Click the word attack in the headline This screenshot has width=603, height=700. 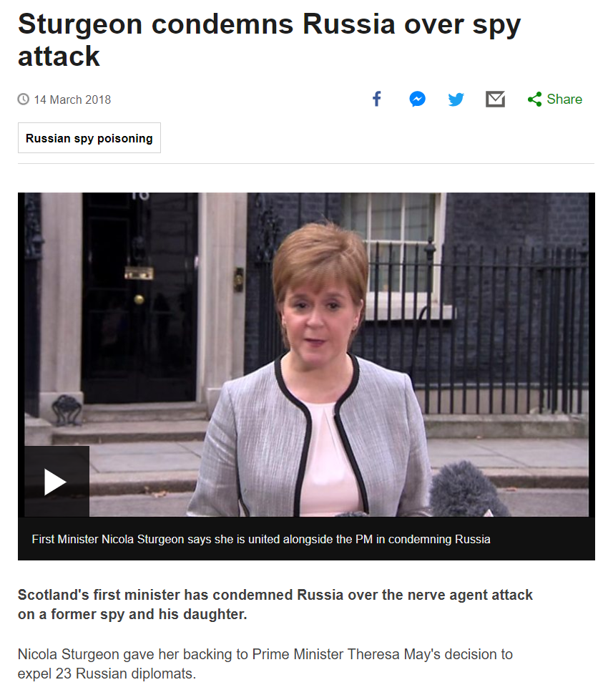tap(59, 57)
